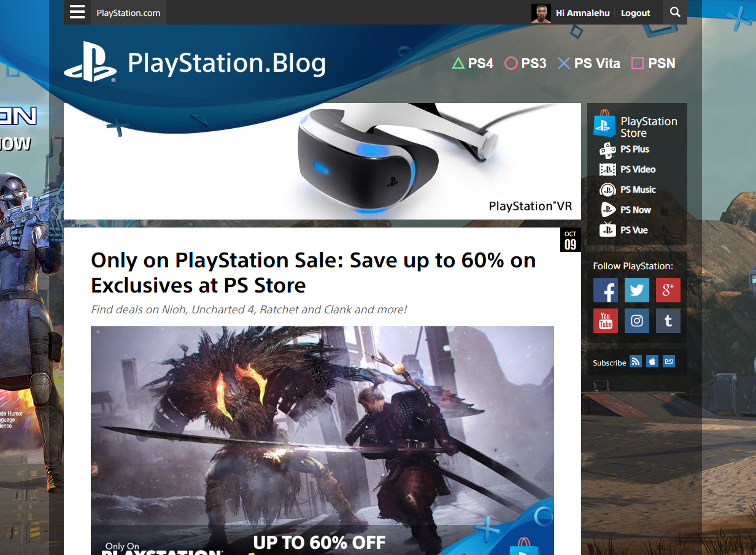Subscribe via the email envelope icon
756x555 pixels.
click(x=669, y=362)
